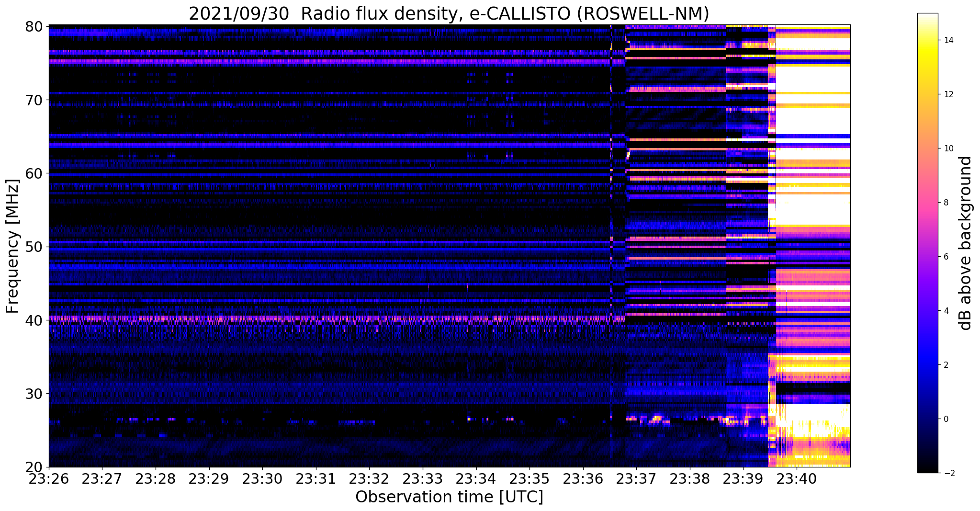Click the colorbar tick label 6
Viewport: 980px width, 511px height.
[x=946, y=257]
